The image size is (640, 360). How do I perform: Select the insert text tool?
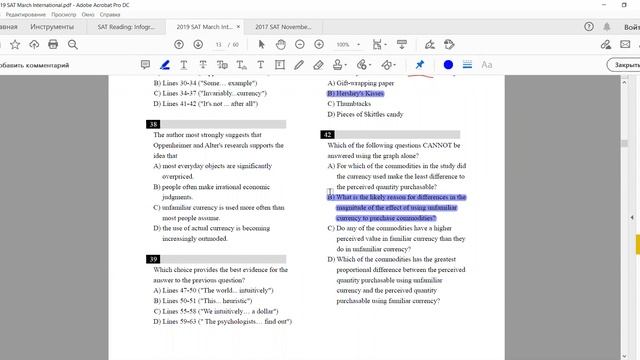coord(241,64)
